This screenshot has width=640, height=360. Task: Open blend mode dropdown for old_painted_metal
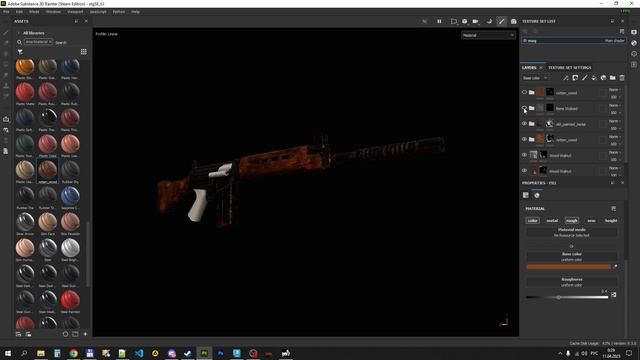(614, 121)
